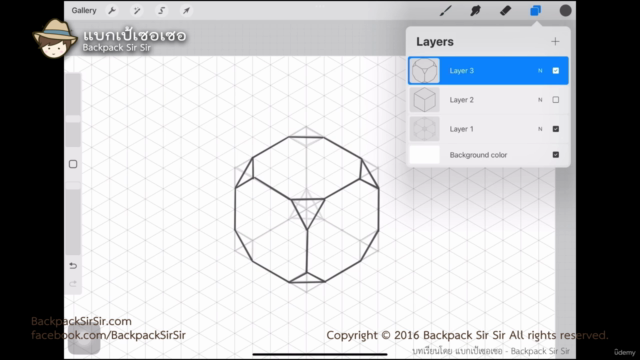Open Layer 2 blend mode N

click(x=540, y=100)
